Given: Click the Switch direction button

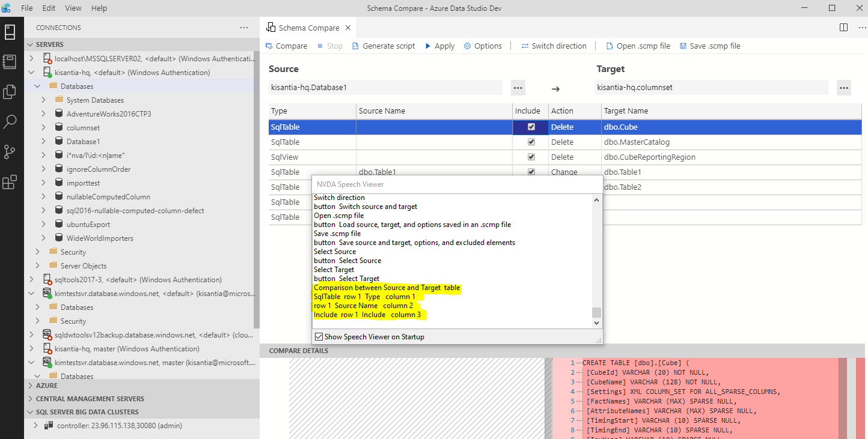Looking at the screenshot, I should pos(554,46).
